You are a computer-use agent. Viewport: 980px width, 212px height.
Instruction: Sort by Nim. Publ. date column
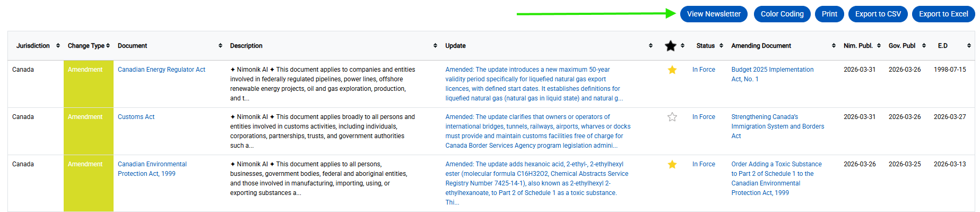coord(879,46)
